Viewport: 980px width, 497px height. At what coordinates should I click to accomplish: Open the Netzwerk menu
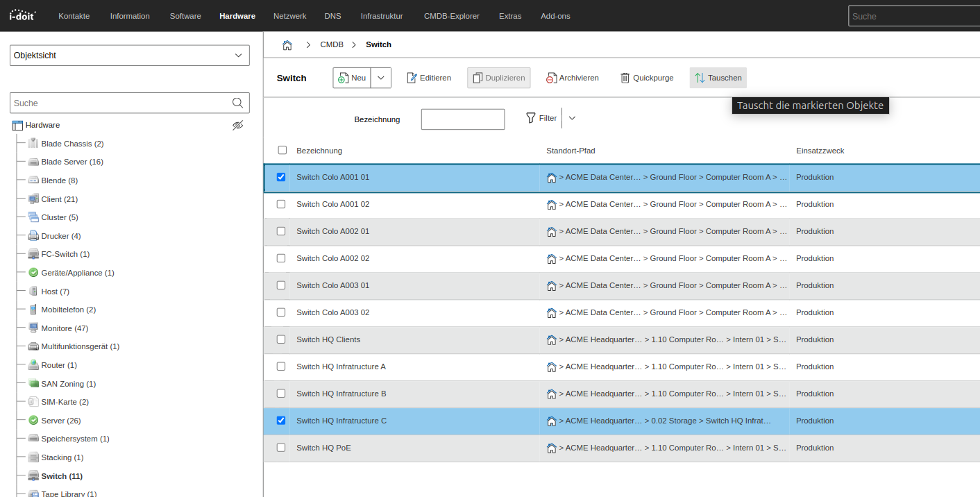click(x=289, y=16)
